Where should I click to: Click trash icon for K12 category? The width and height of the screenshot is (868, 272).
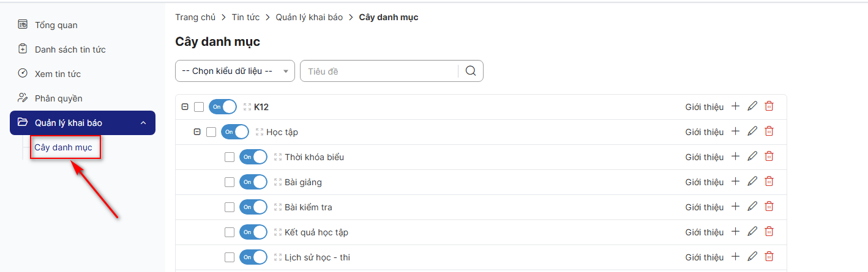pos(769,106)
